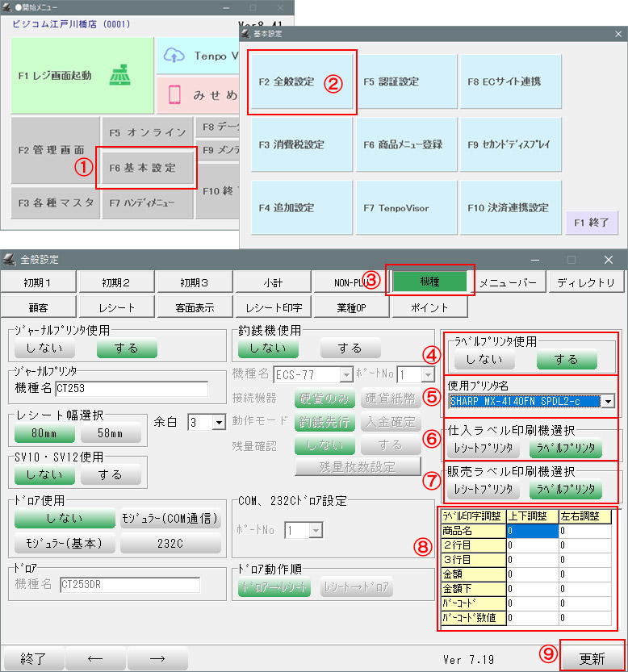The image size is (628, 672).
Task: Close the 基本設定 window
Action: coord(618,34)
